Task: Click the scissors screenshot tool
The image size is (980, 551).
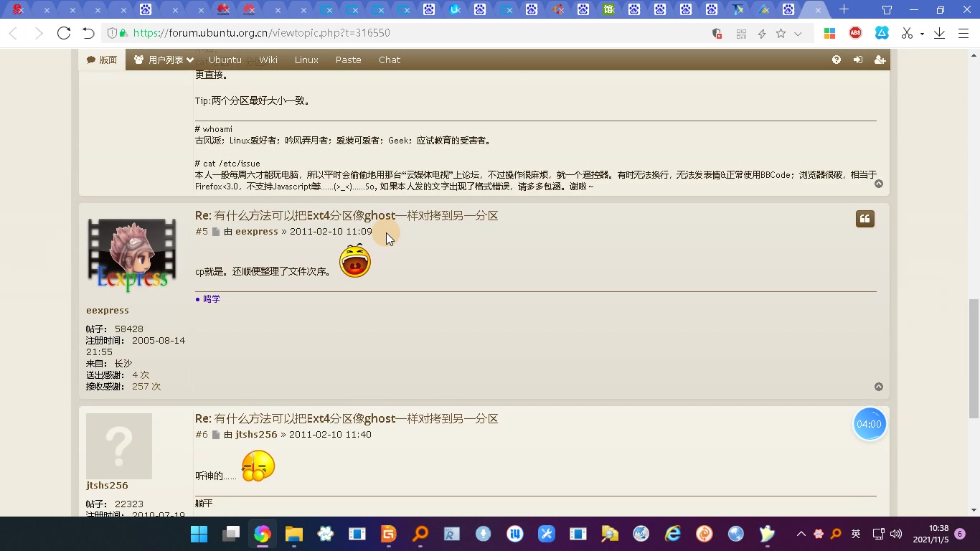Action: coord(907,34)
